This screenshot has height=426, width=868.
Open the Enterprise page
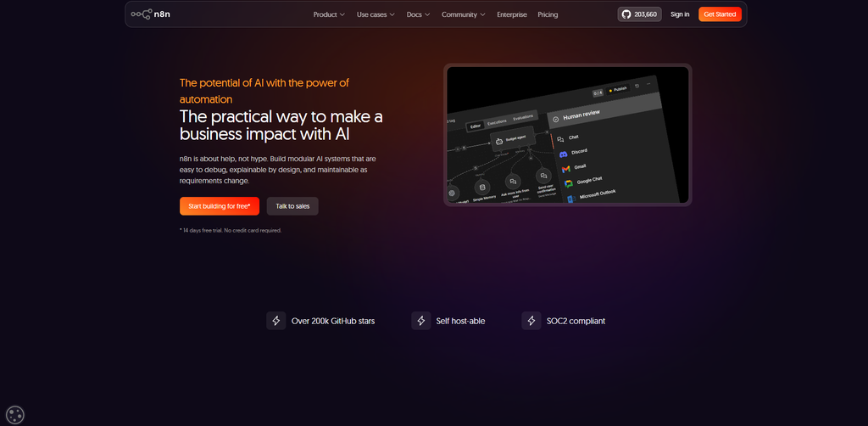[511, 14]
